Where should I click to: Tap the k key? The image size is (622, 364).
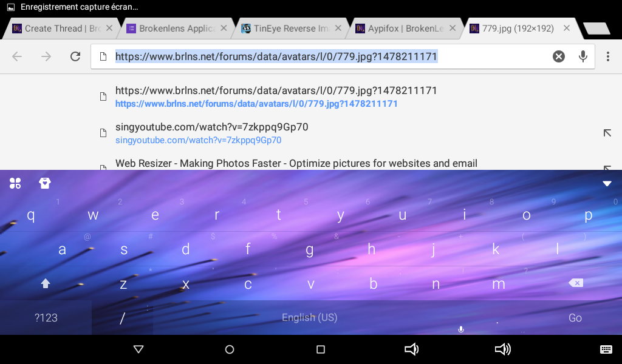point(496,249)
